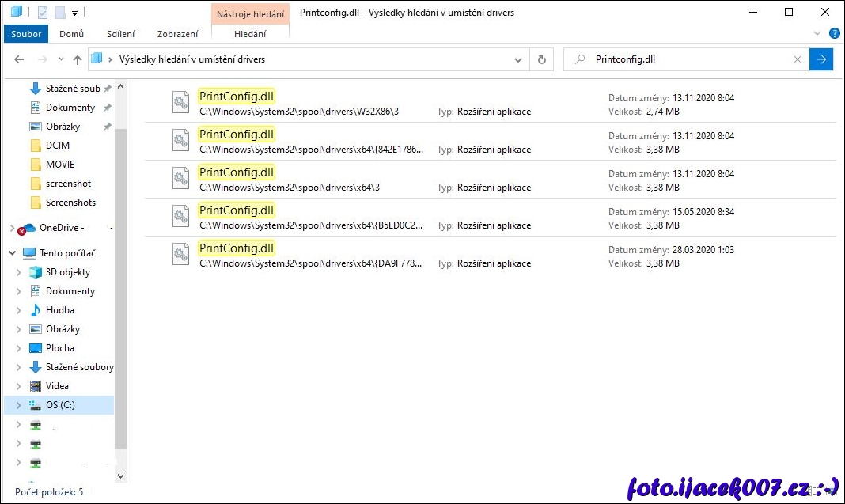Select OS (C:) drive in navigation pane
Image resolution: width=845 pixels, height=504 pixels.
point(60,405)
